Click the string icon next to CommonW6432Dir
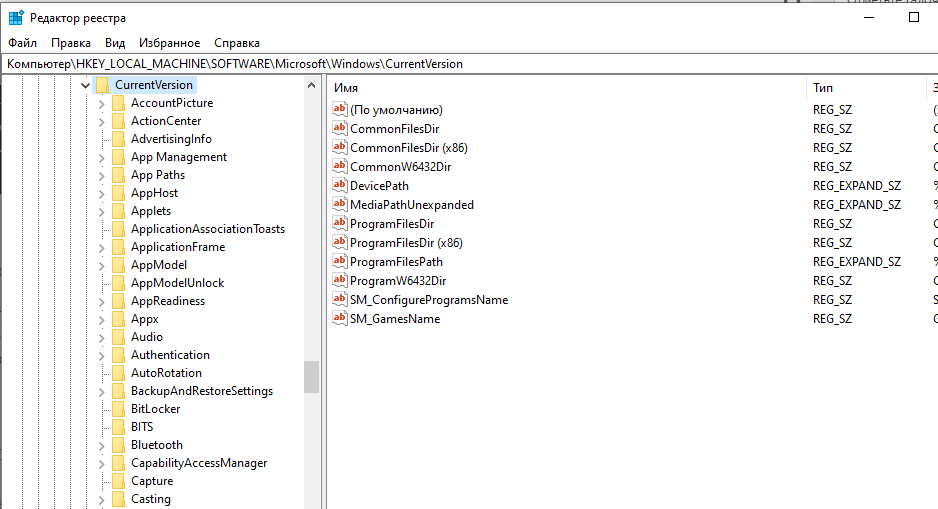938x509 pixels. (x=340, y=166)
